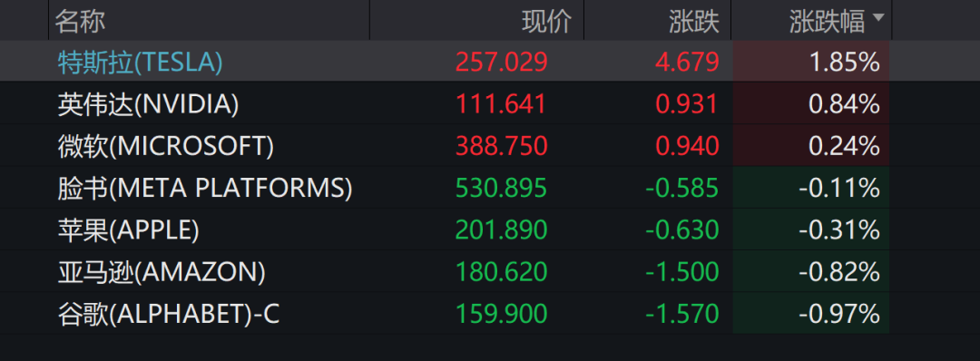This screenshot has width=980, height=361.
Task: Click Microsoft percent change 0.24%
Action: tap(845, 146)
